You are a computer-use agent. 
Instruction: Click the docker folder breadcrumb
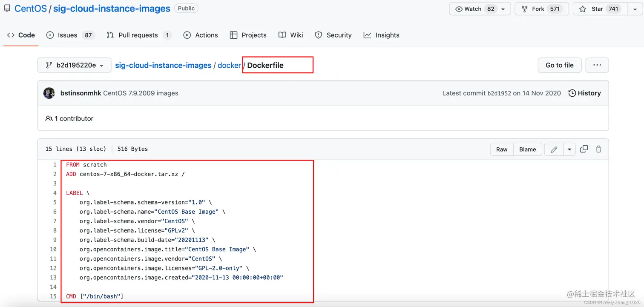[x=229, y=65]
